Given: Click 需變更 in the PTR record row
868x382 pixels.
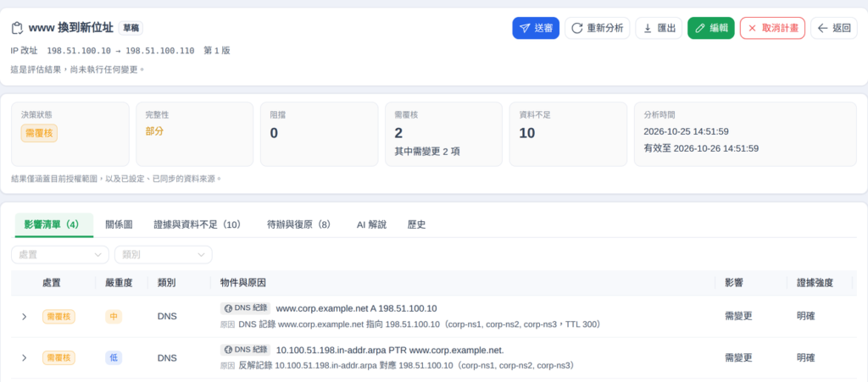Looking at the screenshot, I should (x=738, y=357).
